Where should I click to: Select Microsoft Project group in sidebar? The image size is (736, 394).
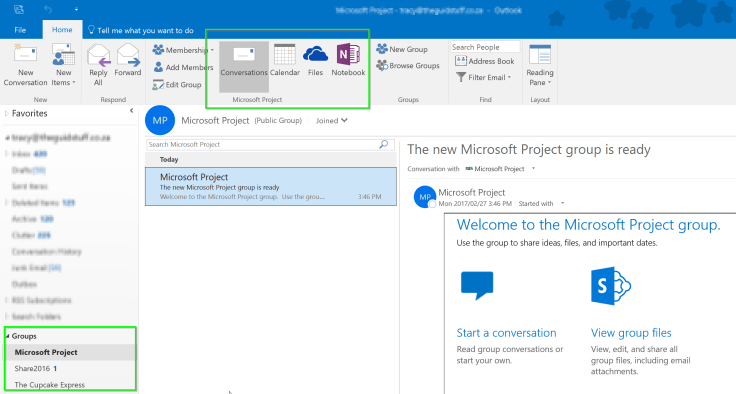click(69, 352)
